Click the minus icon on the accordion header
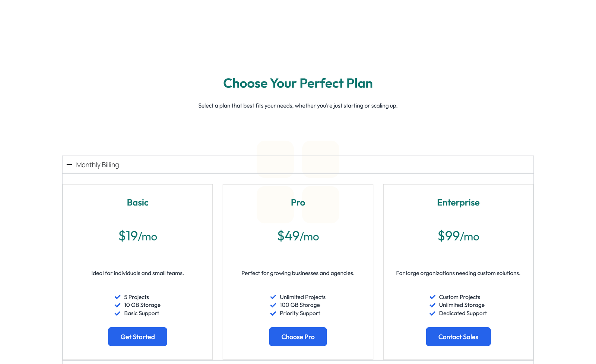The width and height of the screenshot is (596, 364). [x=69, y=164]
